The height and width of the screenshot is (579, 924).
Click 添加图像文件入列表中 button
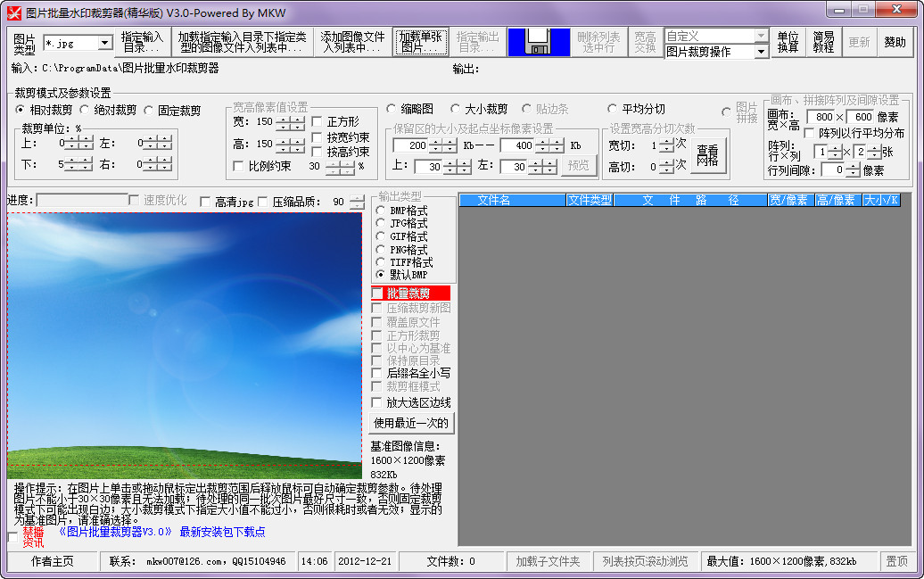[x=352, y=42]
